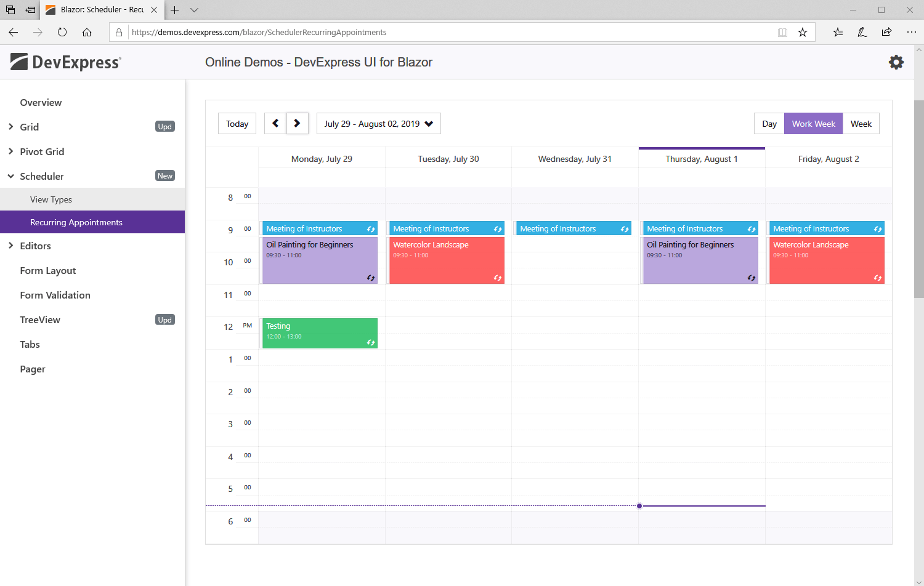Click the Today button

pos(237,124)
